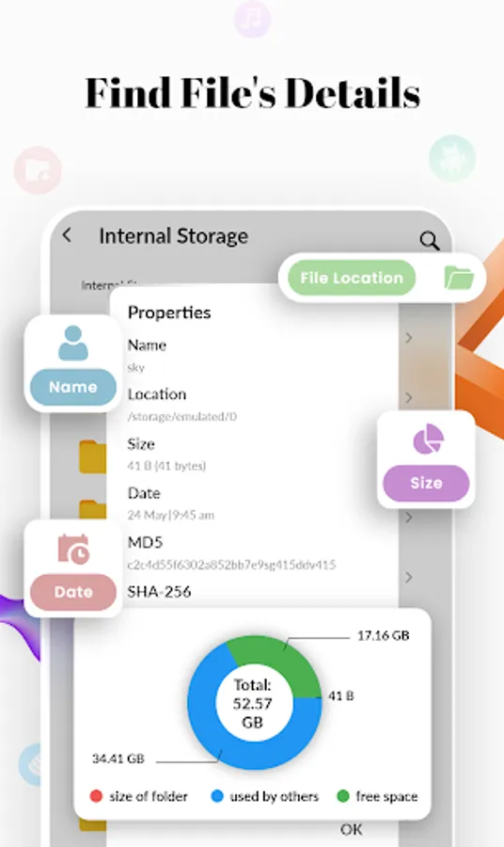Expand the chevron next to MD5 row
This screenshot has width=504, height=847.
click(x=408, y=577)
